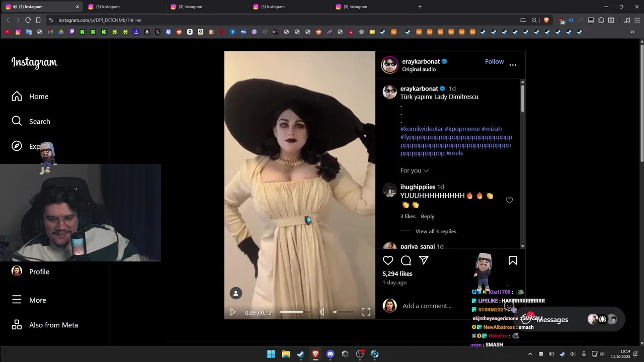
Task: Share the post with the paper plane icon
Action: click(x=424, y=260)
